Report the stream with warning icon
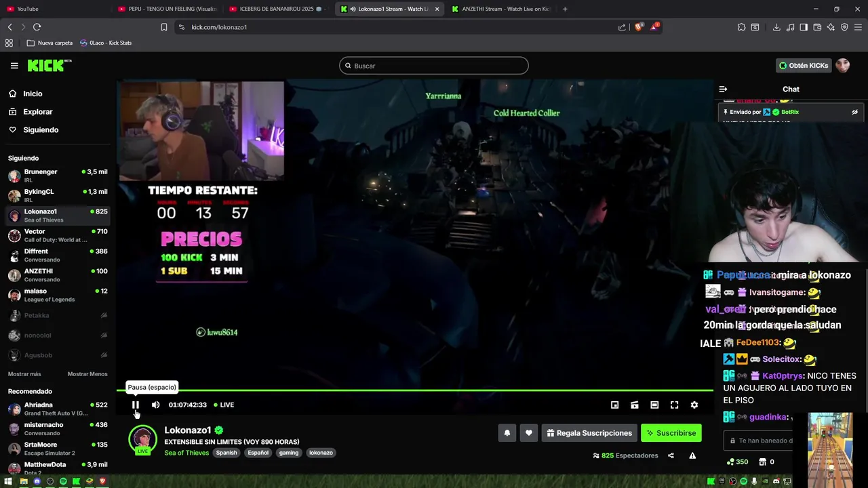This screenshot has width=868, height=488. tap(692, 455)
